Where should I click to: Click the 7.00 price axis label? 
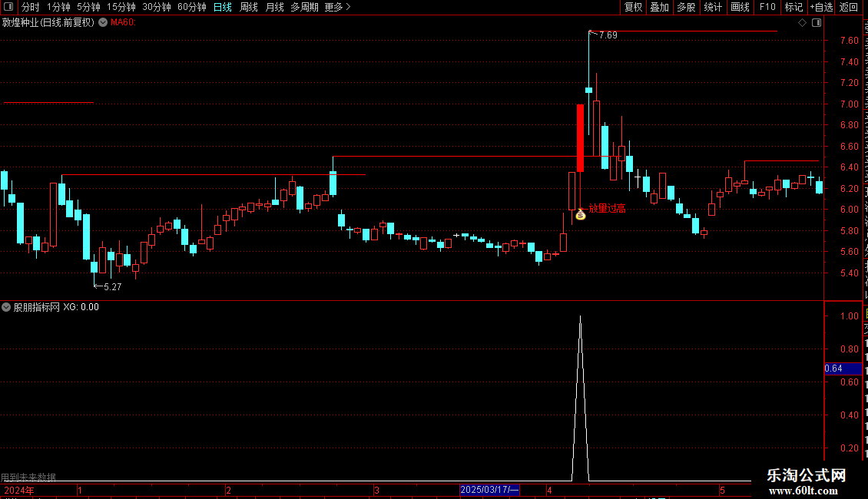[849, 104]
